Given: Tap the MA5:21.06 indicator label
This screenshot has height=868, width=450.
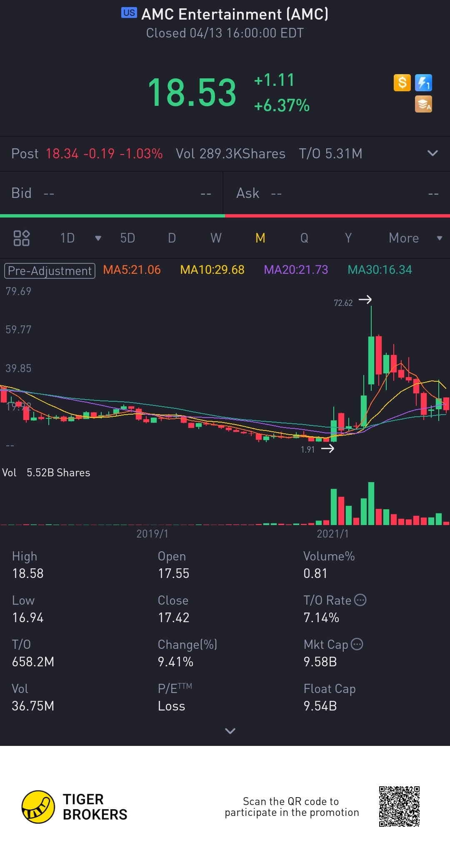Looking at the screenshot, I should pos(132,270).
